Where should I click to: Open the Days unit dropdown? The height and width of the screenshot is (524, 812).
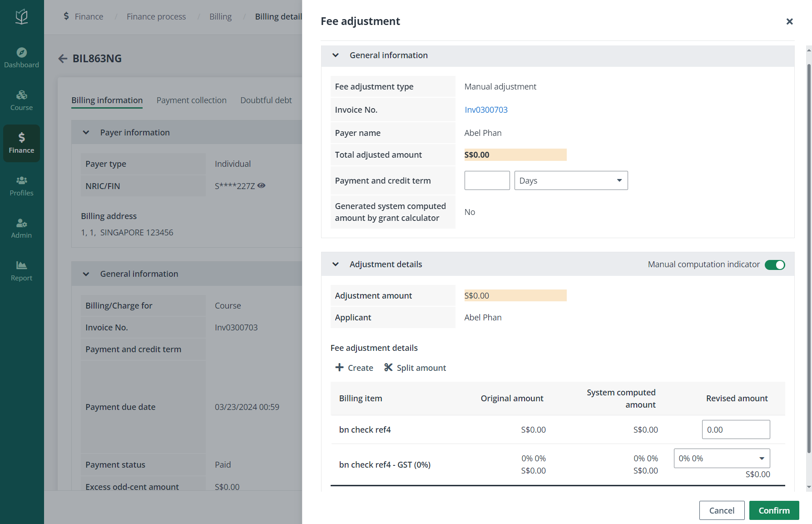click(571, 180)
